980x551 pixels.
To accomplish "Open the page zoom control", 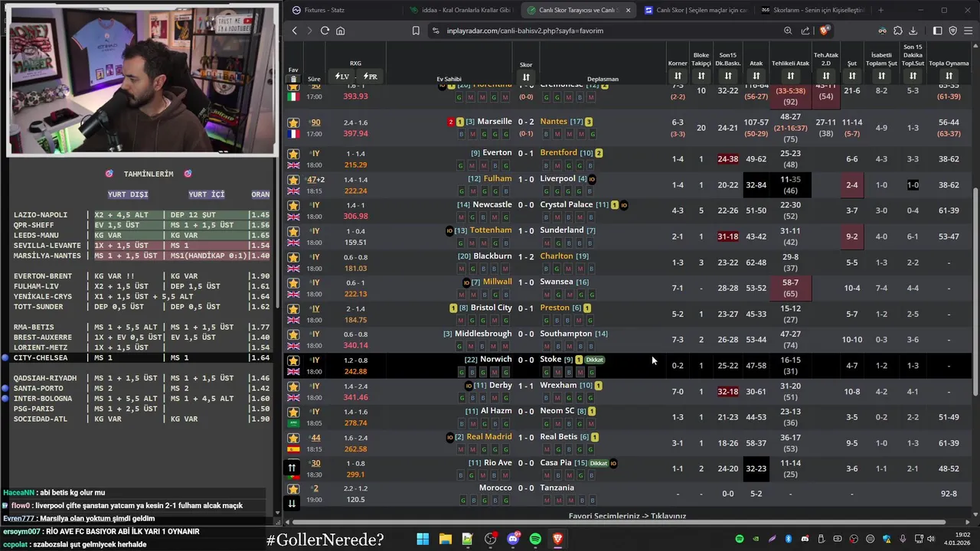I will (788, 31).
